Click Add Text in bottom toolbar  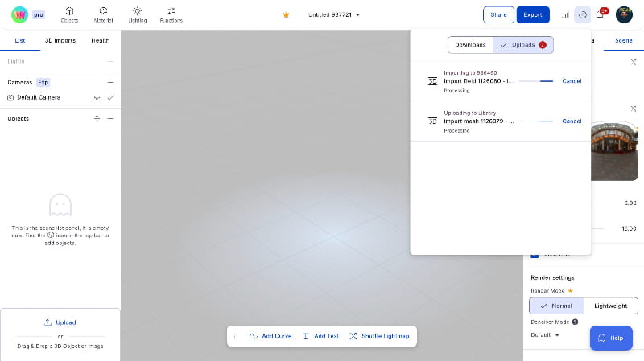(x=320, y=336)
